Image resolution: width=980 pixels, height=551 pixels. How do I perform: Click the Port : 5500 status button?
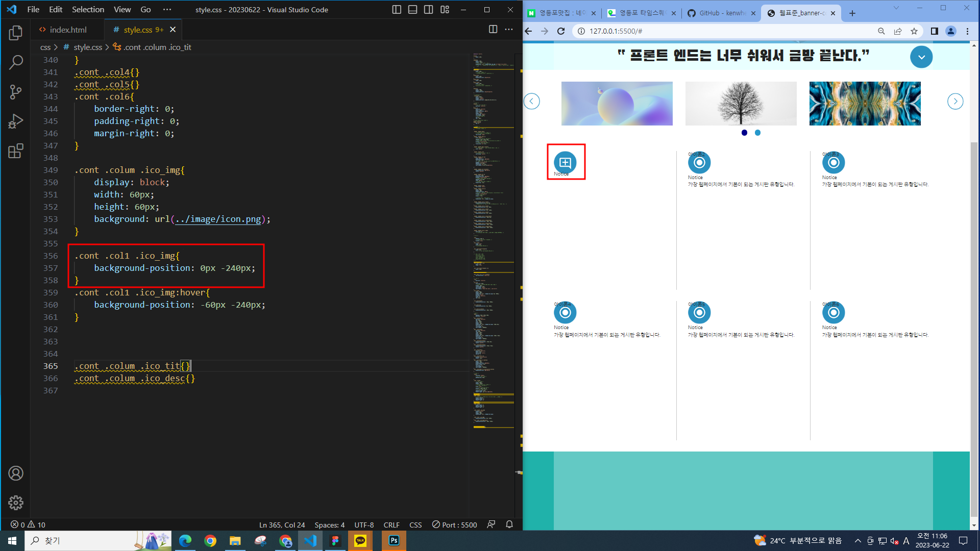tap(454, 524)
